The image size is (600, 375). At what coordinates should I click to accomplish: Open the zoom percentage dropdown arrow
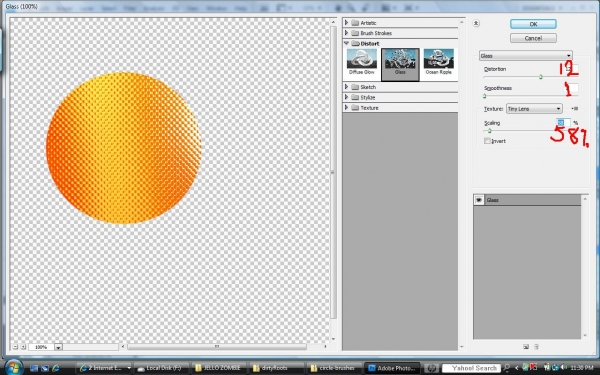click(58, 347)
